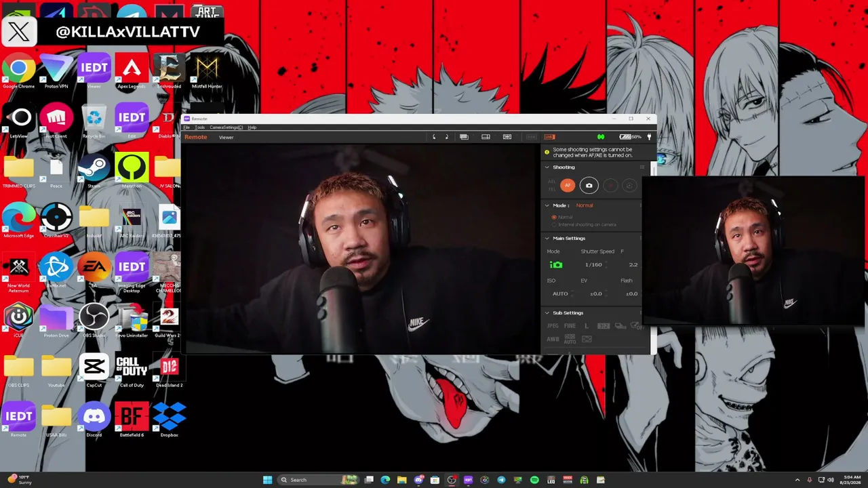Click the 3:2 aspect ratio setting
The width and height of the screenshot is (868, 488).
click(604, 326)
